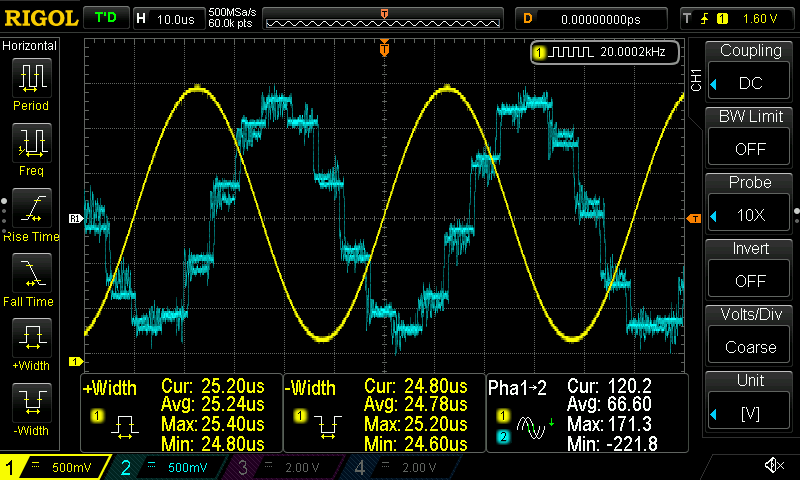Pick the +Width measurement icon

point(31,338)
